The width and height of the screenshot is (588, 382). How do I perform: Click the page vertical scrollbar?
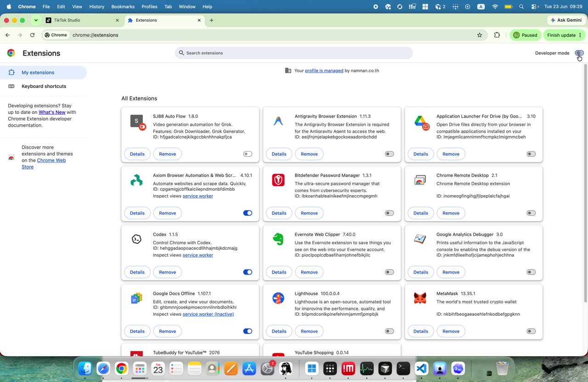(x=585, y=184)
